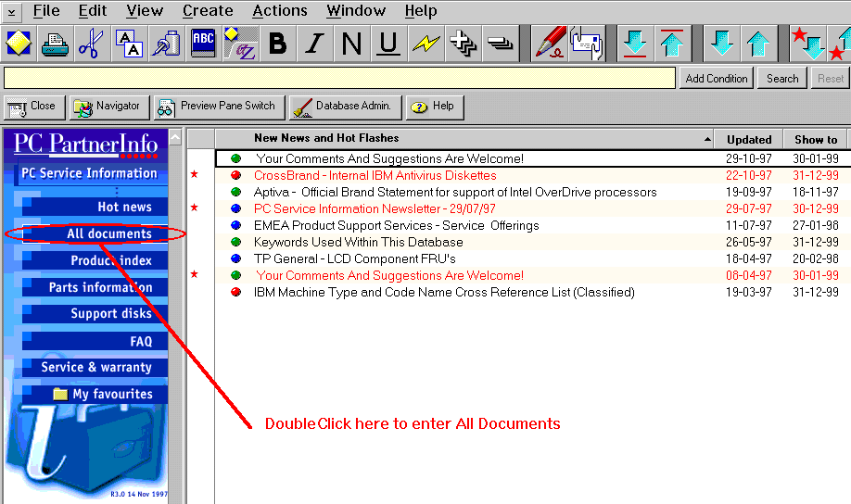Click the plus signs expand icon
This screenshot has height=504, width=851.
click(463, 44)
